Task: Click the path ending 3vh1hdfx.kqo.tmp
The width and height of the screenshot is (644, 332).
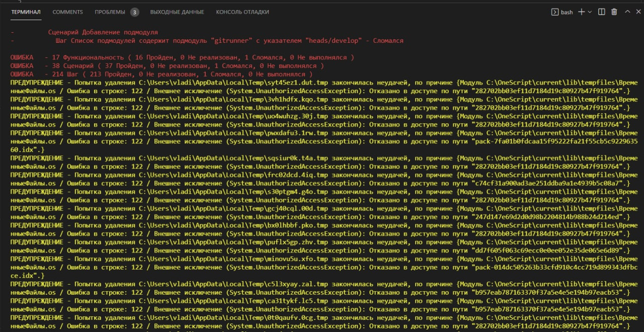Action: [x=233, y=100]
